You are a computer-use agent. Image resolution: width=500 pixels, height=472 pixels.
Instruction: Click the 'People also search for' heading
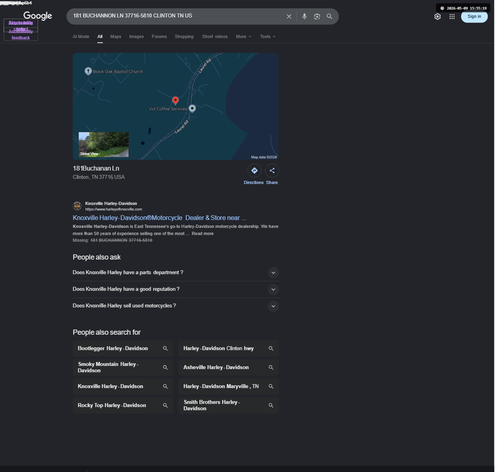(107, 332)
